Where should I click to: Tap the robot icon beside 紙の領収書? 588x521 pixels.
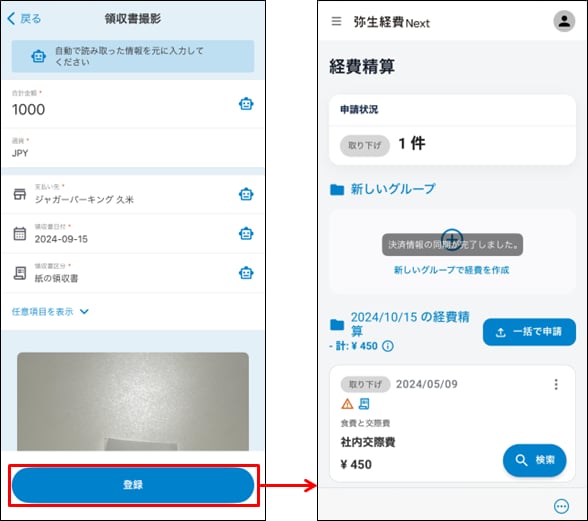246,273
